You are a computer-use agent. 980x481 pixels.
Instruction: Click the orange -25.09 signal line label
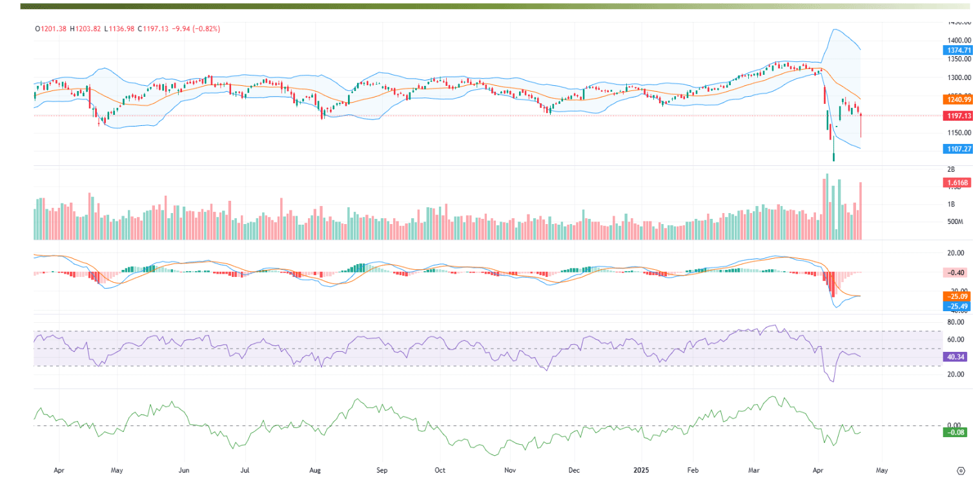[955, 296]
